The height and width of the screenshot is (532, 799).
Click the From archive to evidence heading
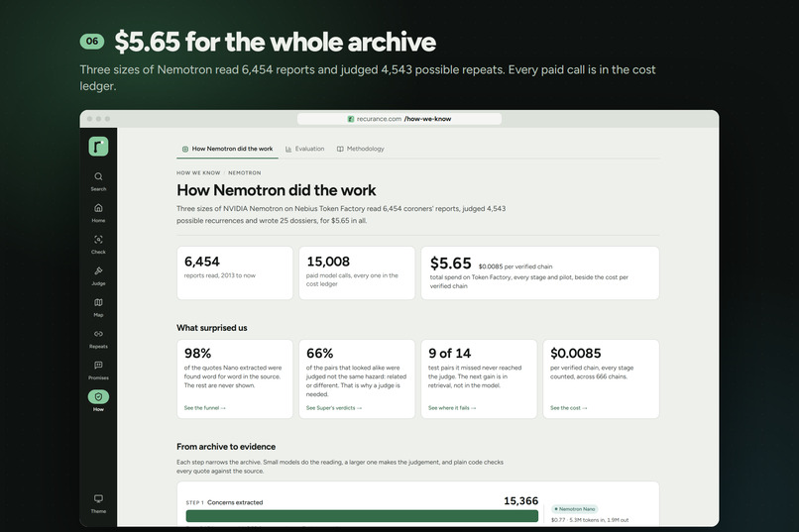[x=226, y=447]
